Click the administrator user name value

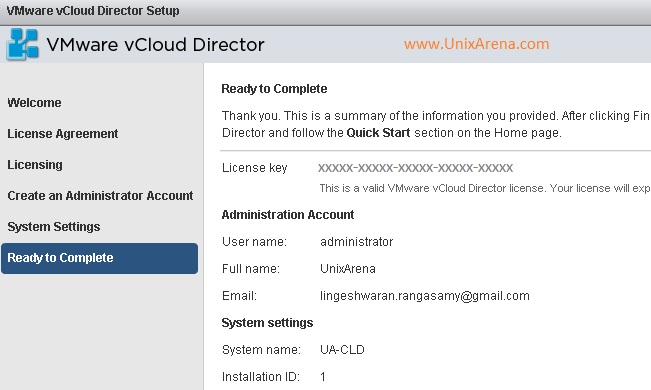tap(357, 242)
